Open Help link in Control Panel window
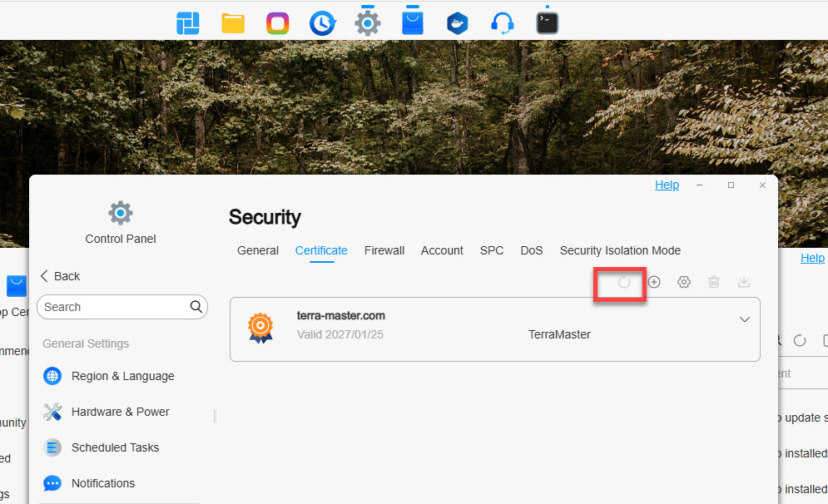This screenshot has height=504, width=828. pyautogui.click(x=667, y=185)
